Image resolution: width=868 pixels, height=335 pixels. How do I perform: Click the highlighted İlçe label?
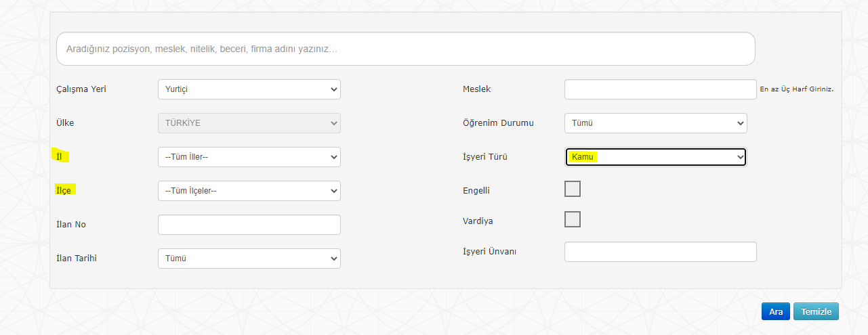(x=64, y=190)
